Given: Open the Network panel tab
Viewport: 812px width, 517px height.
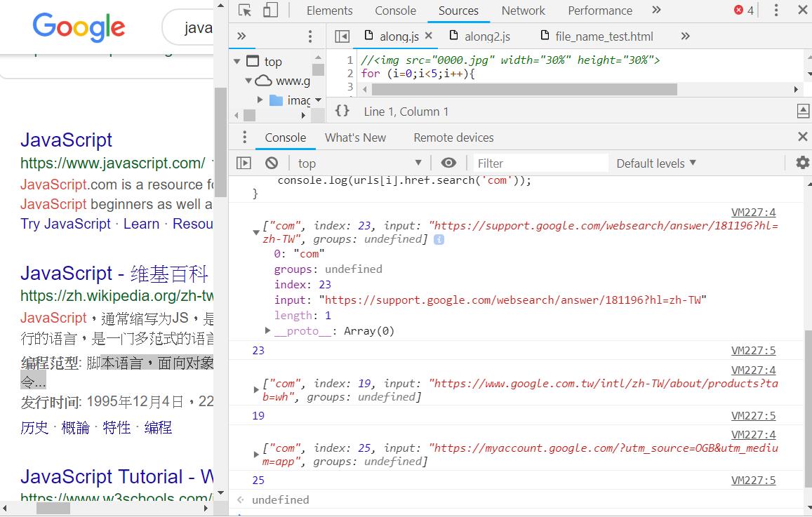Looking at the screenshot, I should click(x=523, y=11).
